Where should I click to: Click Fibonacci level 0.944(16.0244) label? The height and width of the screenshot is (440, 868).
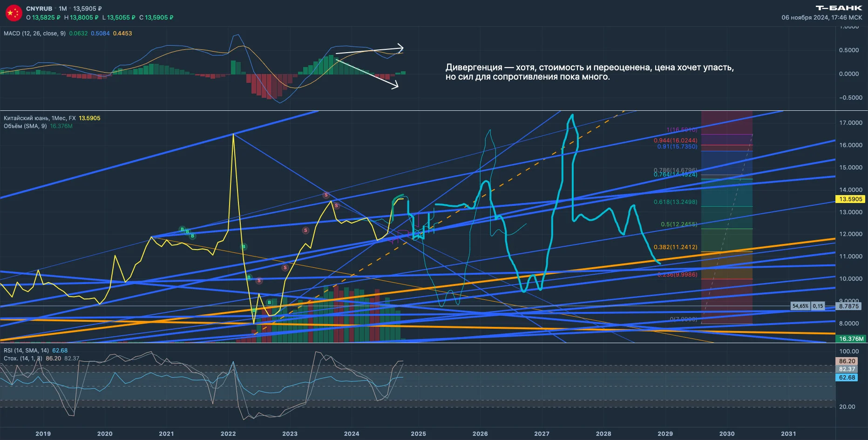pyautogui.click(x=675, y=141)
